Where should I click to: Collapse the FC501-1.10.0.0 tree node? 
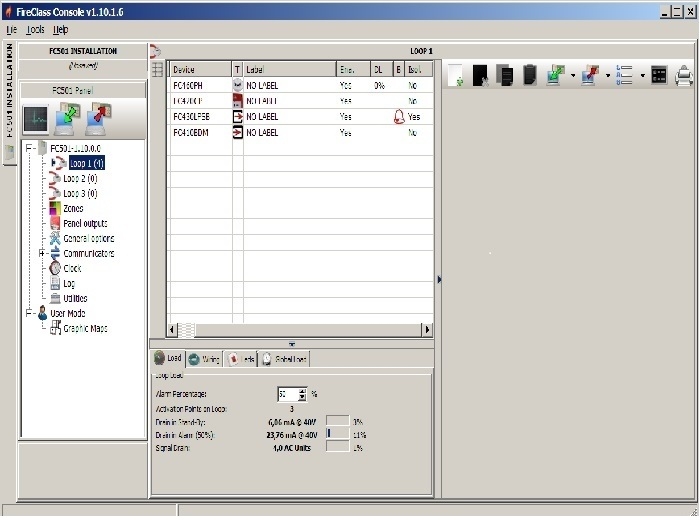29,148
